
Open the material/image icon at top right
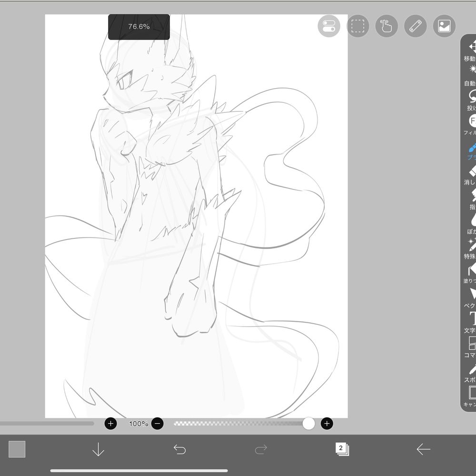pos(444,26)
